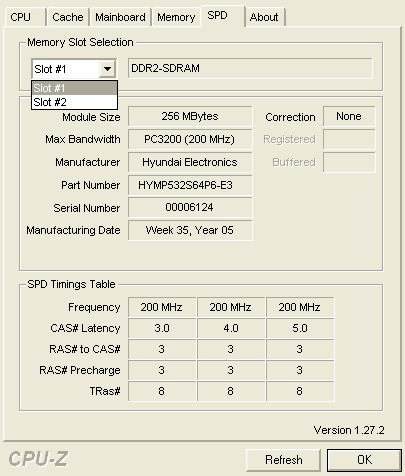The image size is (405, 476).
Task: Click the DDR2-SDRAM memory type field
Action: click(x=250, y=68)
